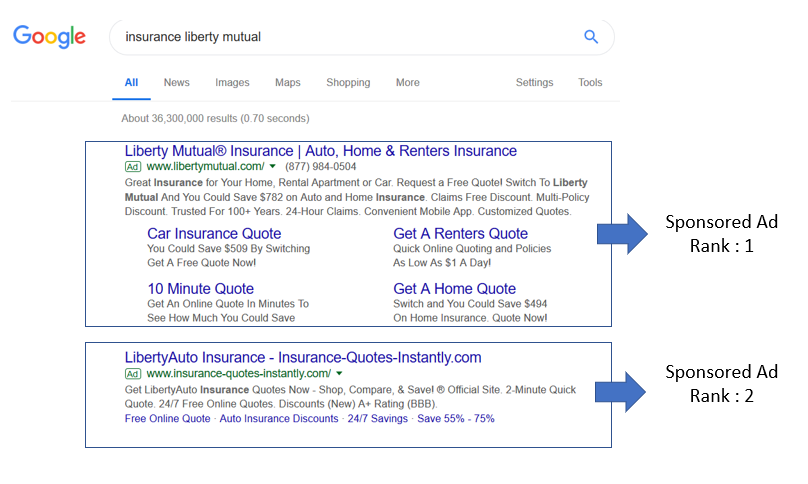Click the Auto Insurance Discounts link
Image resolution: width=808 pixels, height=484 pixels.
(279, 419)
